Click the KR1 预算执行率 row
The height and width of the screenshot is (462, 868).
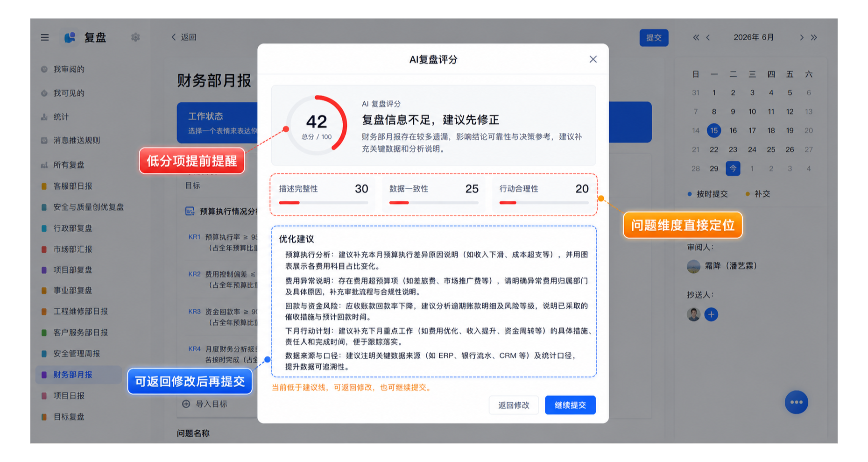click(223, 242)
